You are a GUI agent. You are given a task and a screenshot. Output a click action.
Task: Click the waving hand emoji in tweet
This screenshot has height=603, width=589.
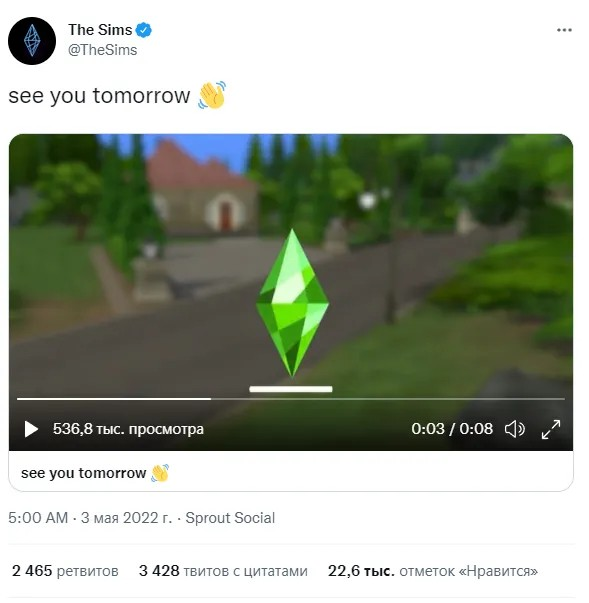tap(211, 95)
